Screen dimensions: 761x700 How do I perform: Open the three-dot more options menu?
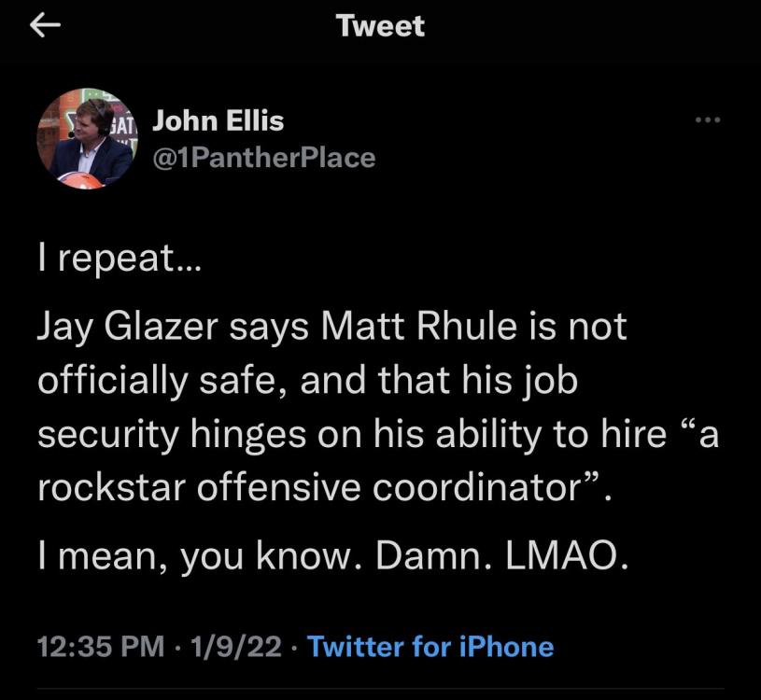709,120
